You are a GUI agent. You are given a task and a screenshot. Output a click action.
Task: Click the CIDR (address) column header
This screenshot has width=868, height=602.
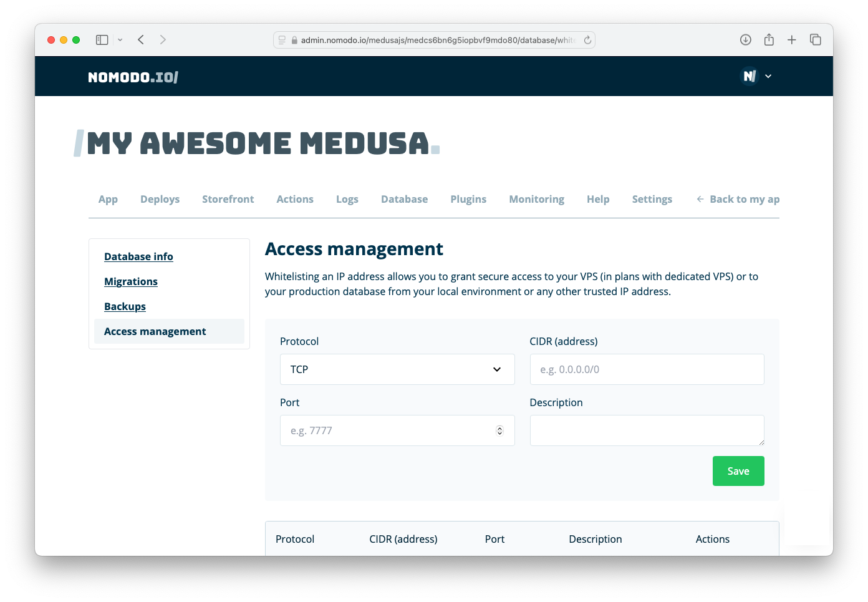pyautogui.click(x=403, y=539)
